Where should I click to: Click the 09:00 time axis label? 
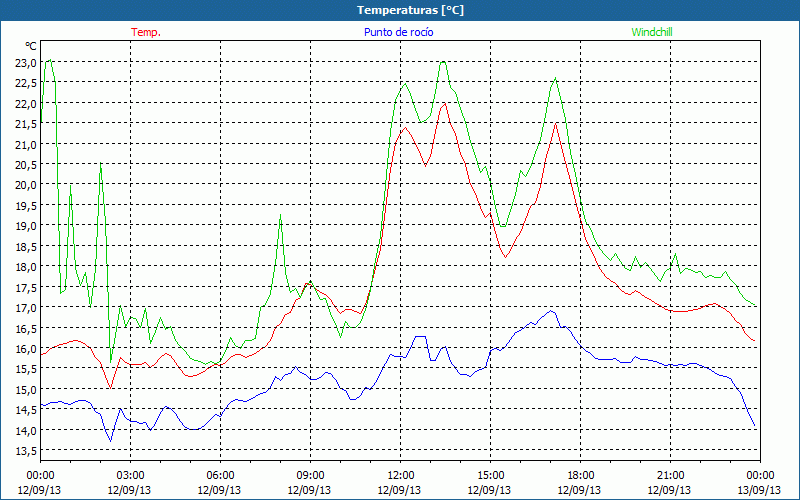310,476
